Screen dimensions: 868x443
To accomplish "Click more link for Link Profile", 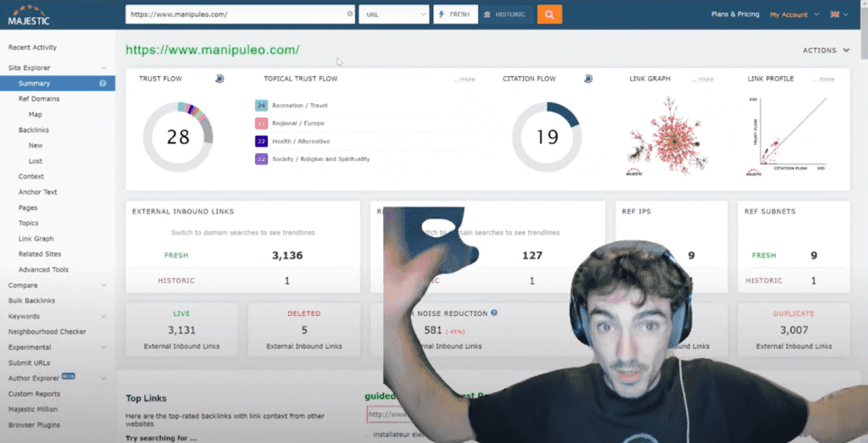I will tap(823, 79).
